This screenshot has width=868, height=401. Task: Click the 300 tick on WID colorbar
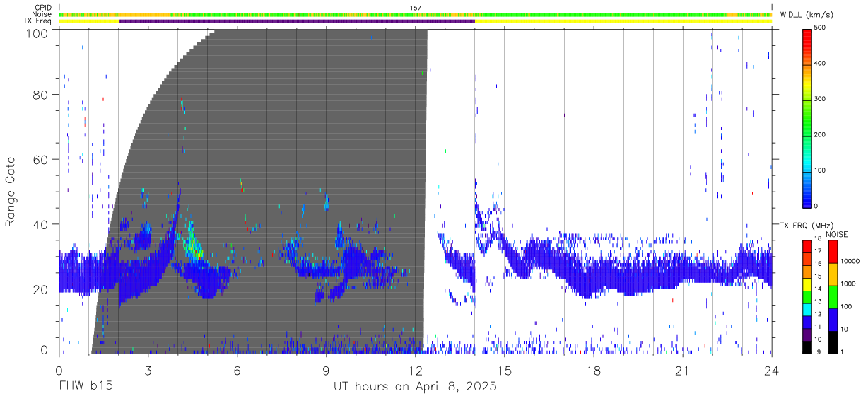821,99
